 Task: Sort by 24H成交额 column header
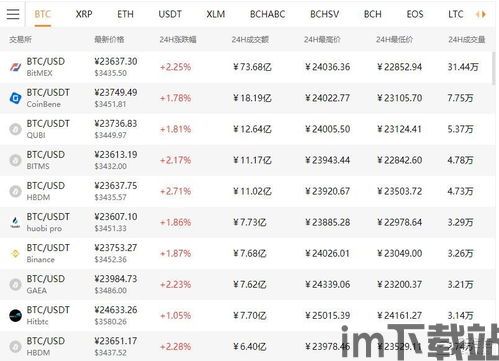(250, 39)
